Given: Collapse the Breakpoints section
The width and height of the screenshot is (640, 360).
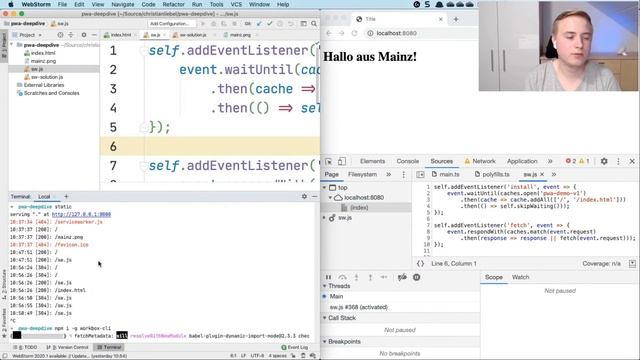Looking at the screenshot, I should tap(325, 342).
